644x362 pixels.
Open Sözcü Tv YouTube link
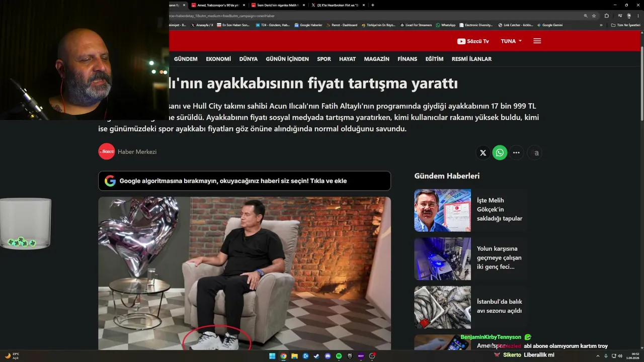pyautogui.click(x=473, y=41)
